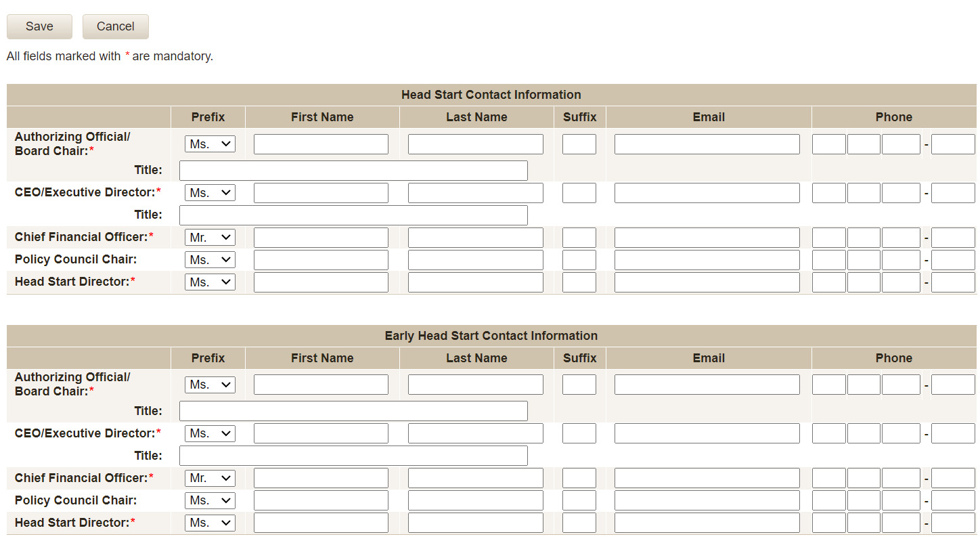Click first phone box for Early Head Start Chief Financial Officer
Viewport: 980px width, 543px height.
828,478
